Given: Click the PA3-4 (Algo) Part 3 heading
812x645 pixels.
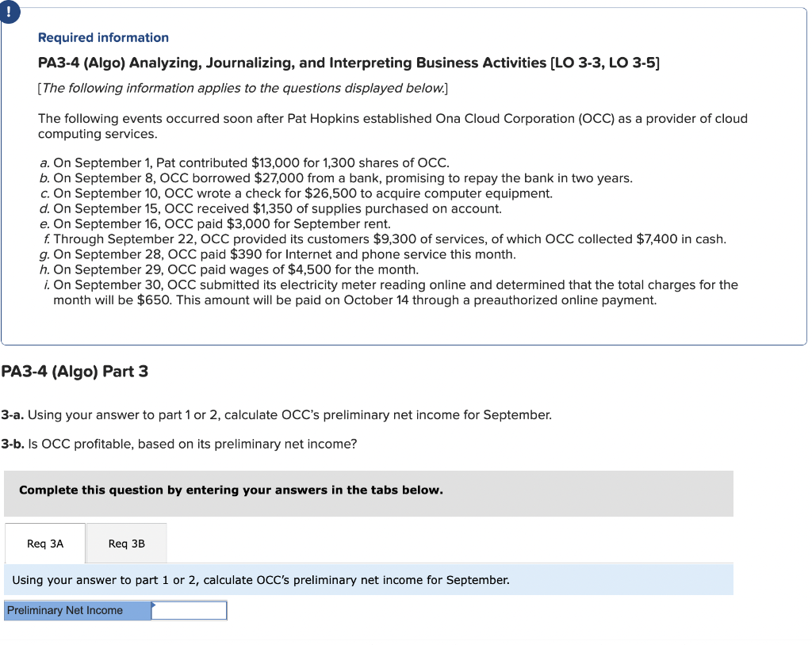Looking at the screenshot, I should [77, 371].
